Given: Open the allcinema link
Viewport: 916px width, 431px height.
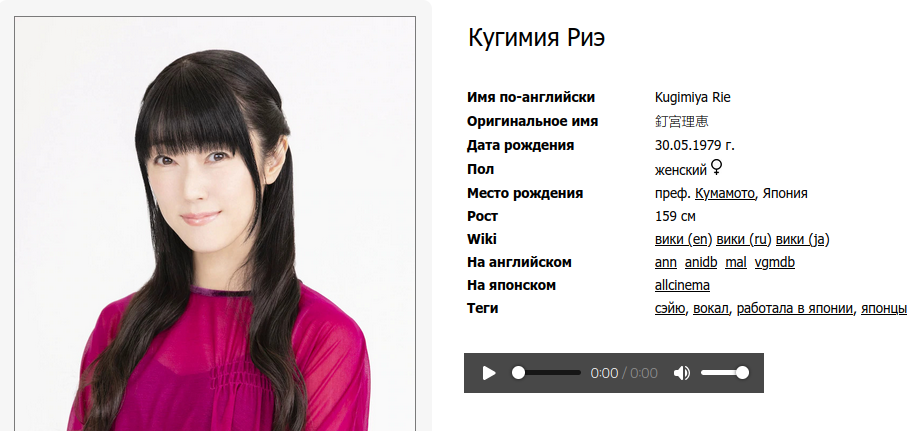Looking at the screenshot, I should [x=682, y=285].
